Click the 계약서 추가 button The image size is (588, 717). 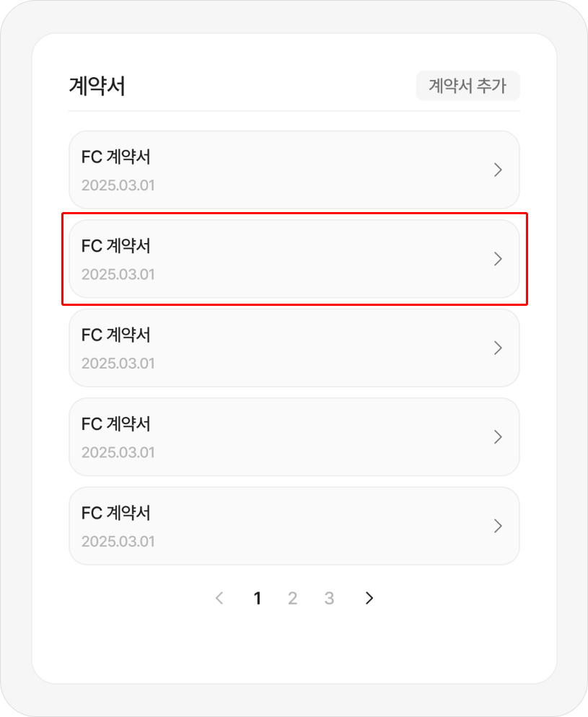(x=468, y=87)
